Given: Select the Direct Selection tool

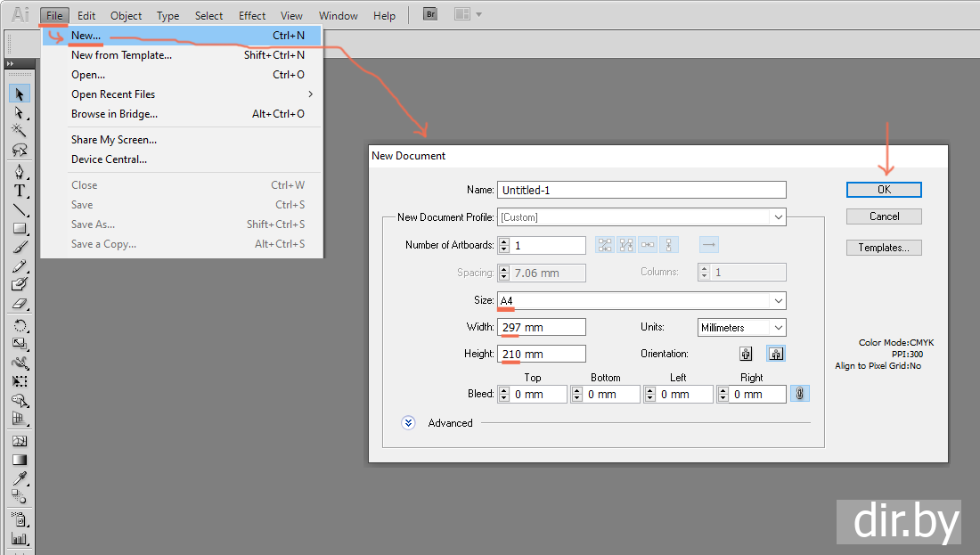Looking at the screenshot, I should (19, 112).
